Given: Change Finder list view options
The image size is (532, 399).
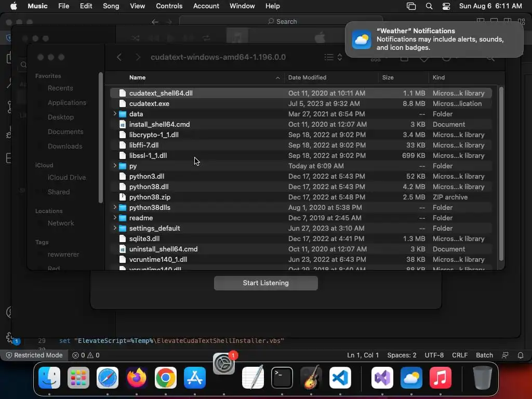Looking at the screenshot, I should coord(333,57).
